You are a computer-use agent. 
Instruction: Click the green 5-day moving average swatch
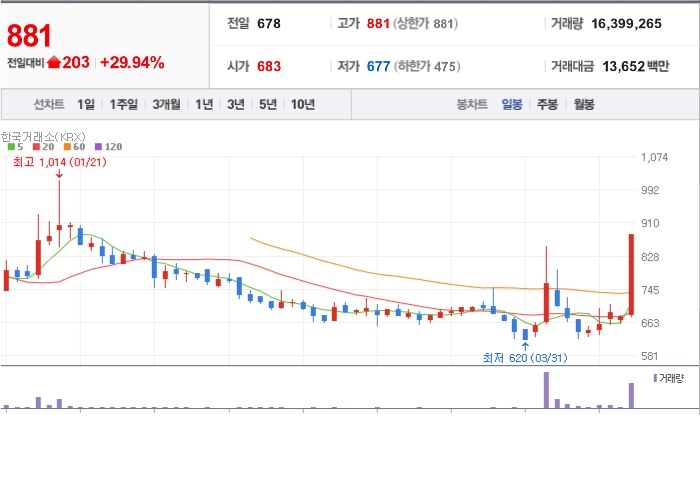click(x=11, y=147)
